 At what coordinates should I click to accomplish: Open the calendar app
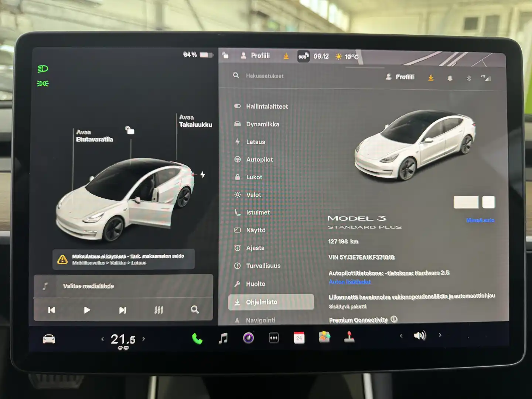click(299, 338)
